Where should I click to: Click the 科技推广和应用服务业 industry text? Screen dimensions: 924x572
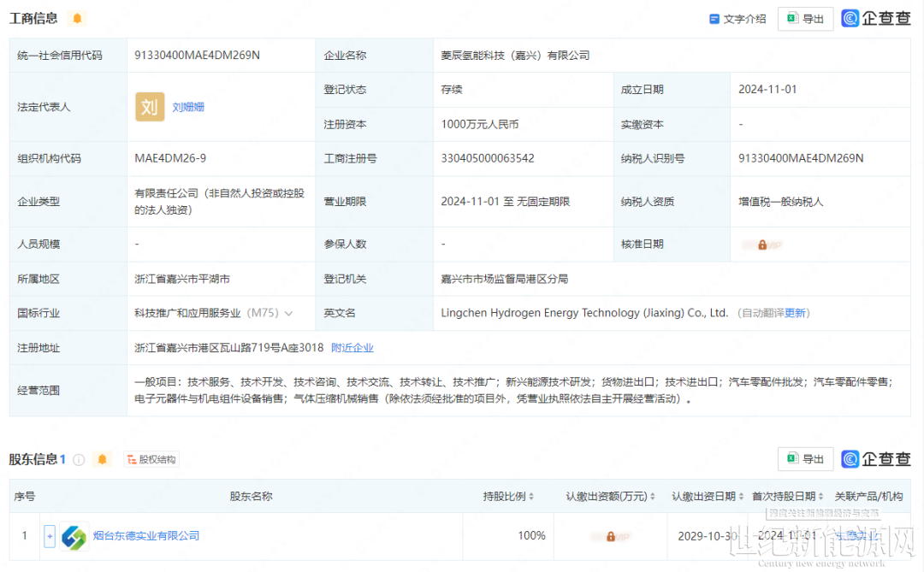[187, 313]
